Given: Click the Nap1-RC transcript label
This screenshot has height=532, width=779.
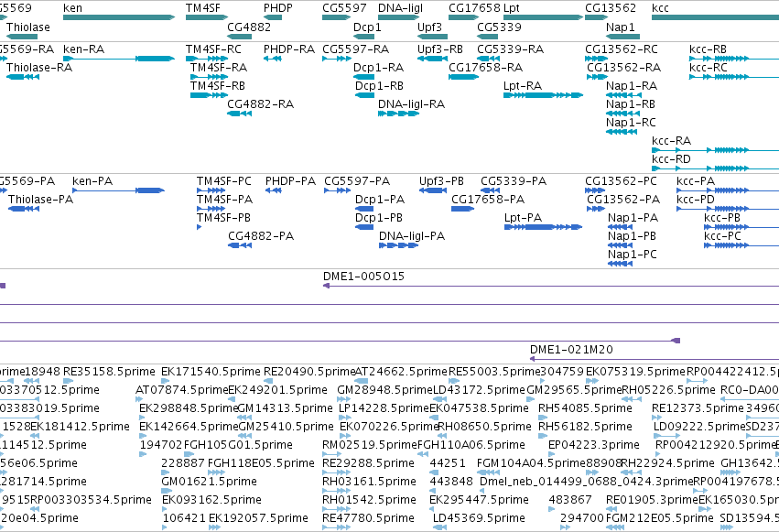Looking at the screenshot, I should point(631,122).
